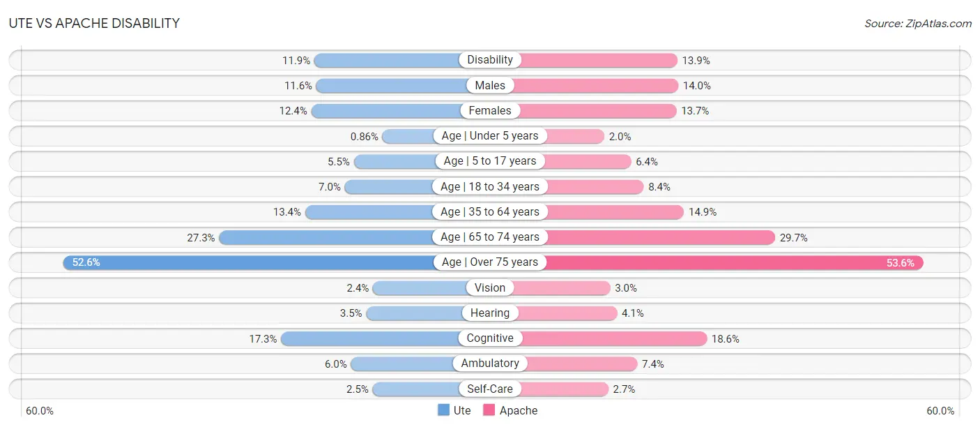Click the pink Apache legend swatch
This screenshot has width=980, height=427.
489,410
